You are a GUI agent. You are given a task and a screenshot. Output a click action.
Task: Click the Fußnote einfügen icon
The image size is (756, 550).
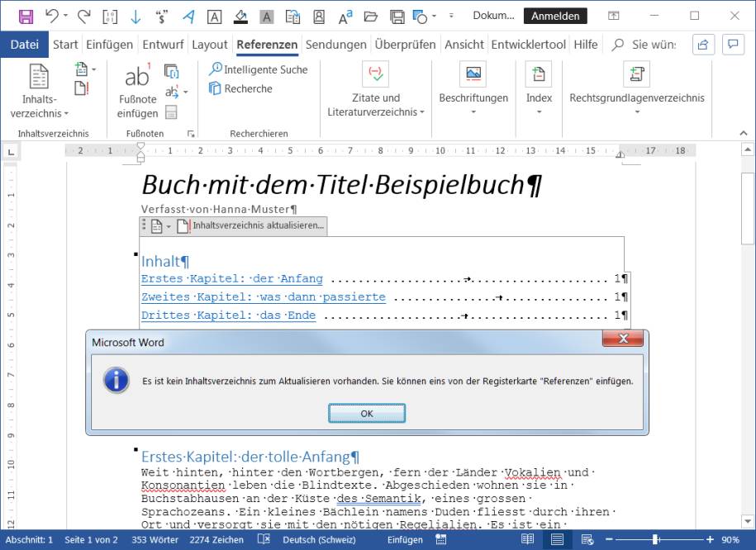[x=137, y=78]
